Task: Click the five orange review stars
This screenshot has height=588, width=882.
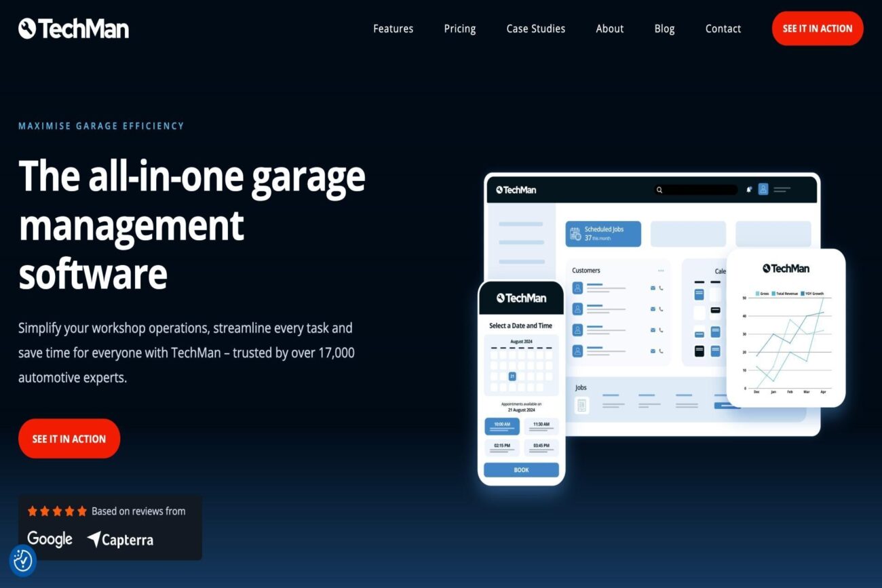Action: click(57, 511)
